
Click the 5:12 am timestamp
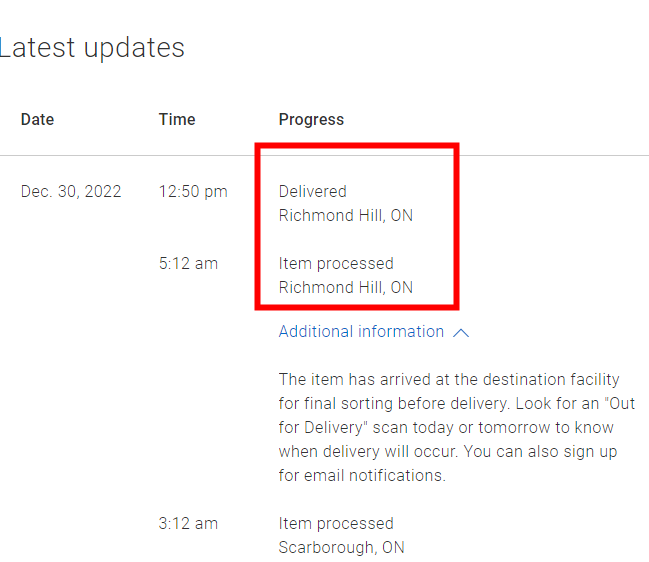(x=188, y=263)
